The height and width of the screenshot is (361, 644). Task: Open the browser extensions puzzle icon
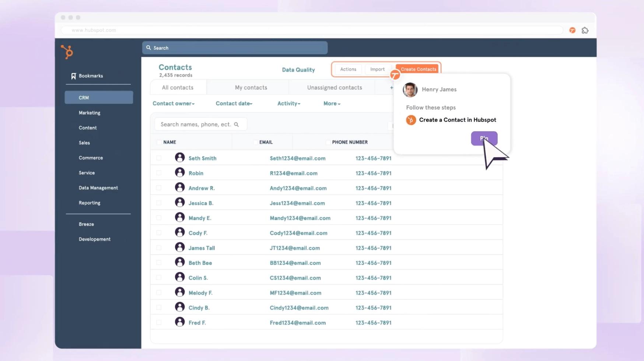(585, 30)
